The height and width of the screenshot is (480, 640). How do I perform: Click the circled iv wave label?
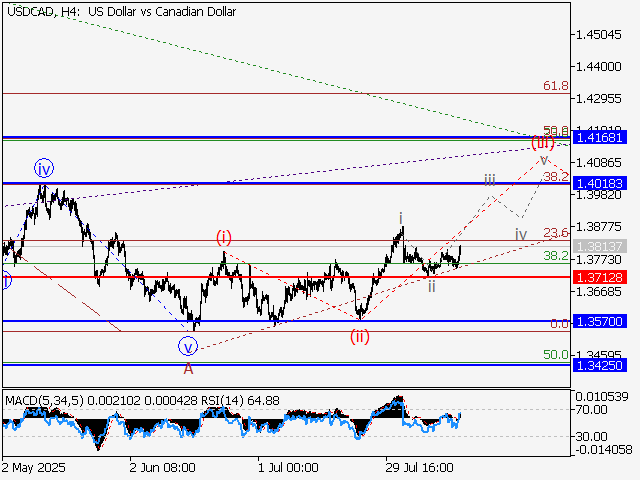point(43,167)
